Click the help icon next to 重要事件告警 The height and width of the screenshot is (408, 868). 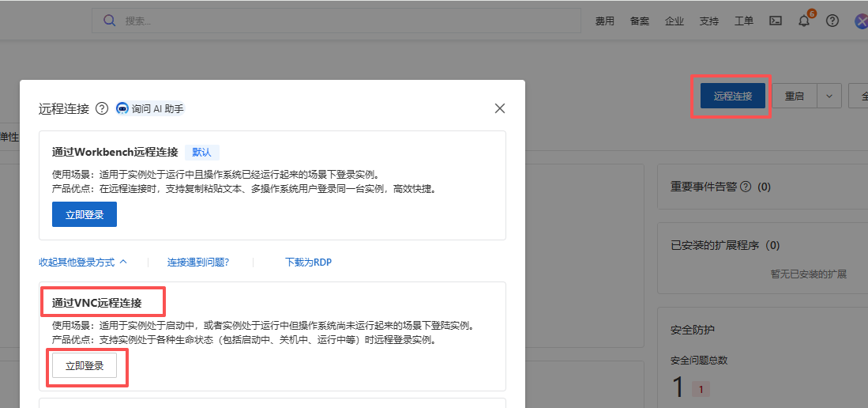[x=746, y=187]
